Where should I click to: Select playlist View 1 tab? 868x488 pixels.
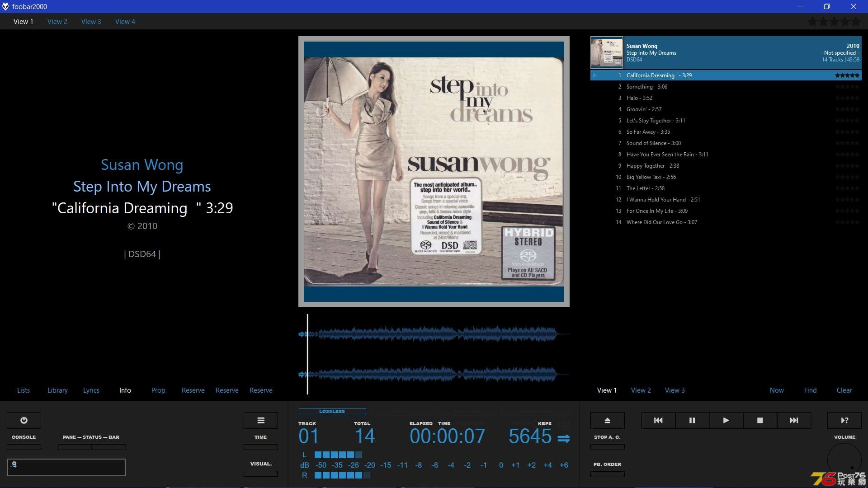click(x=607, y=390)
